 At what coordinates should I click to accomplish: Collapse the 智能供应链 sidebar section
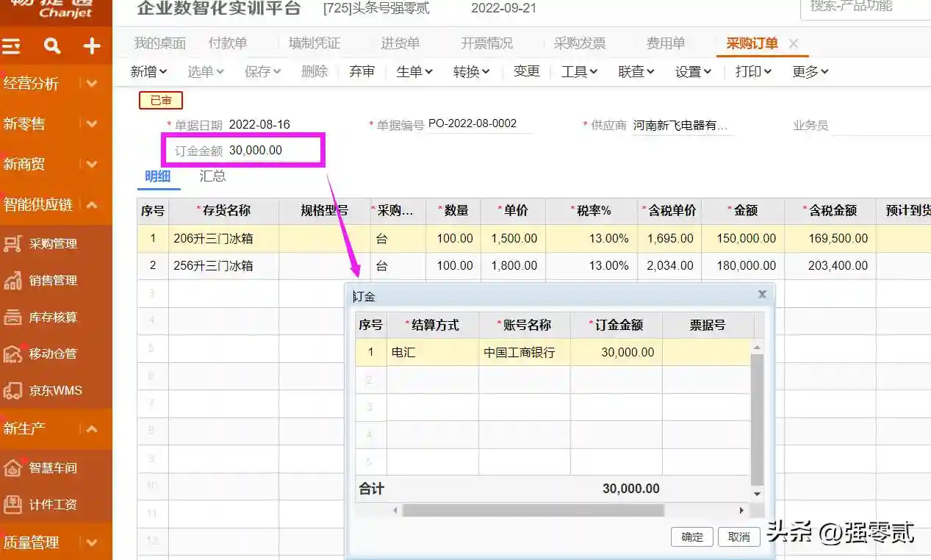pyautogui.click(x=92, y=205)
